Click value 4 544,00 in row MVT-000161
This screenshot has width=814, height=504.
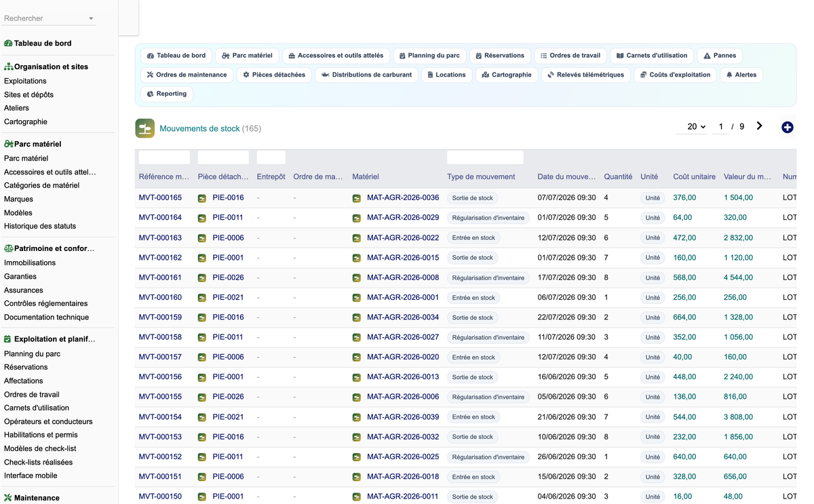[x=738, y=277]
